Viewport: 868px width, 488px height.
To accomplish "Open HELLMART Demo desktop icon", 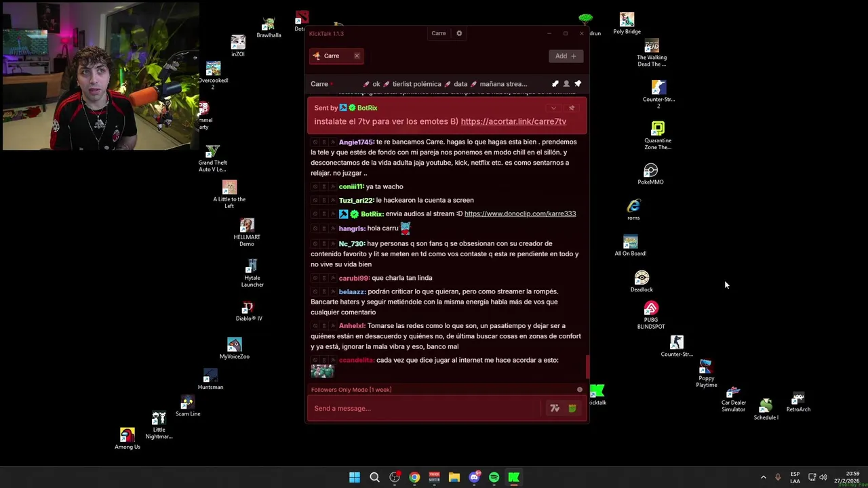I will (x=247, y=232).
